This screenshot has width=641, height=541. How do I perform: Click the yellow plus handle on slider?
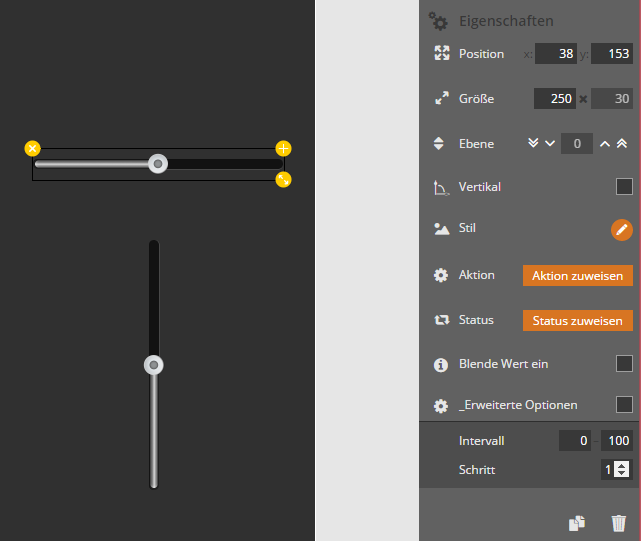pyautogui.click(x=283, y=149)
